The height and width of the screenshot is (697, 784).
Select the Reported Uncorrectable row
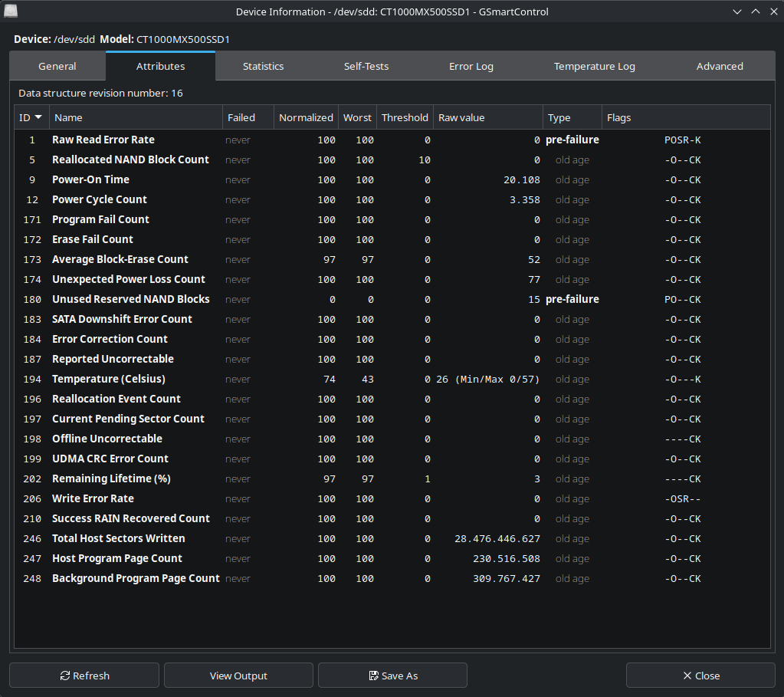coord(392,360)
